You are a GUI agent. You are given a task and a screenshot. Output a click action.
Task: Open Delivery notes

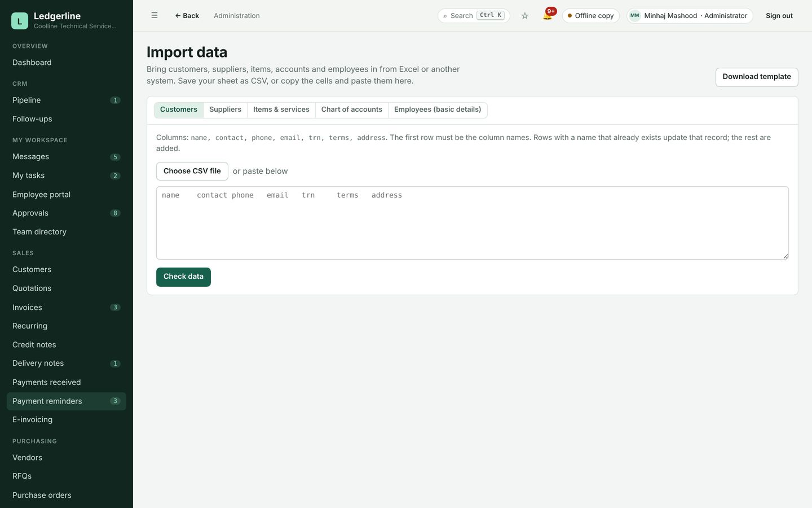point(67,364)
